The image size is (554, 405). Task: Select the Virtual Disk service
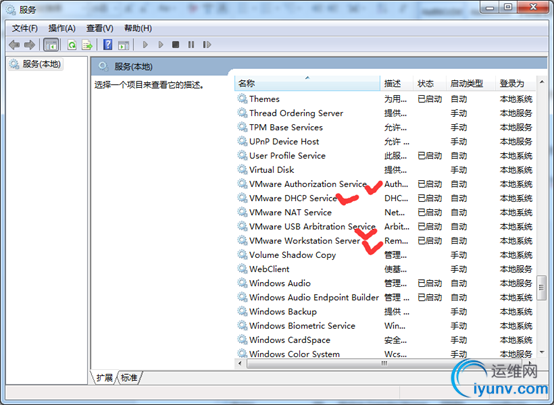point(385,170)
